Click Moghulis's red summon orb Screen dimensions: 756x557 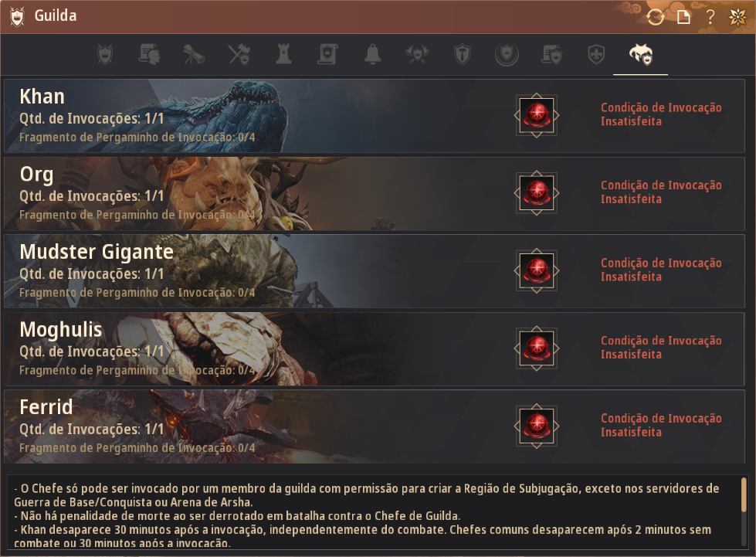[537, 348]
